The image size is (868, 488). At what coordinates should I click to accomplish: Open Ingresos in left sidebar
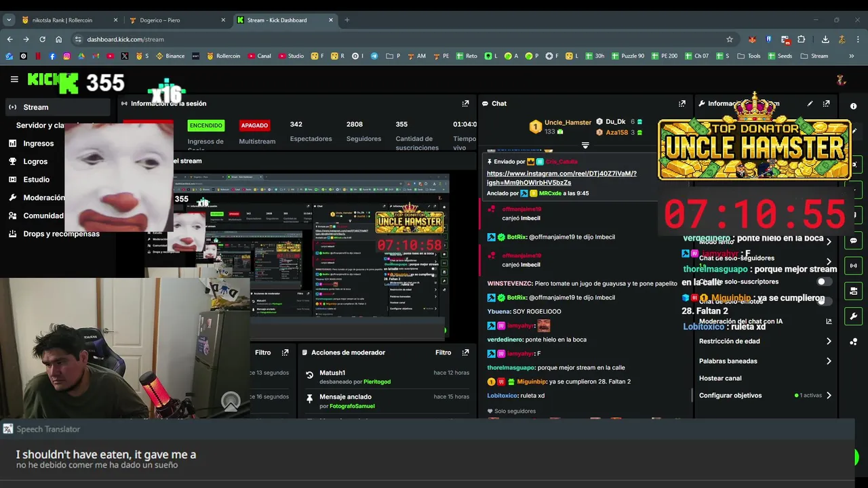click(x=39, y=143)
